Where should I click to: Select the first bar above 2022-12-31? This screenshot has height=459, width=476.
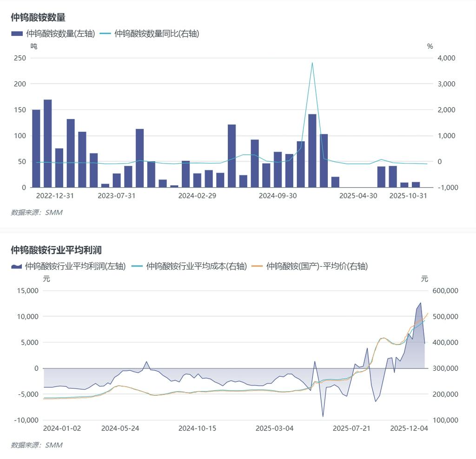coord(36,148)
